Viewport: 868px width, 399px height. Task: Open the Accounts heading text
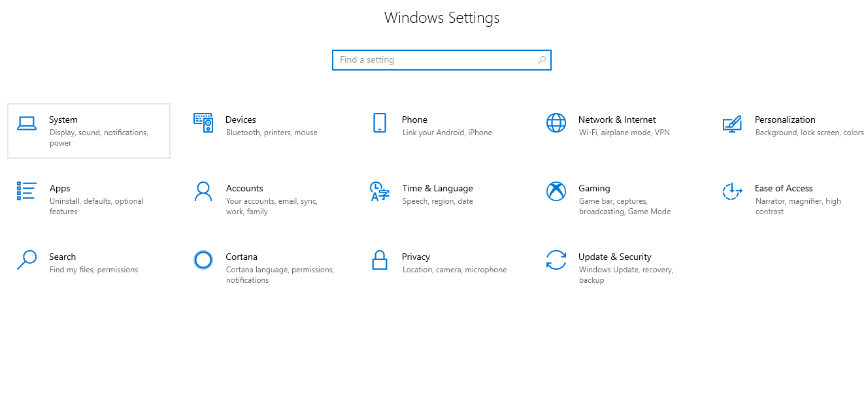pos(244,188)
